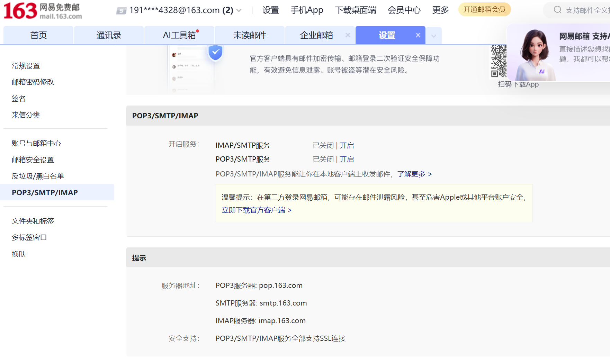The height and width of the screenshot is (364, 610).
Task: Switch to the AI工具箱 tab
Action: tap(179, 35)
